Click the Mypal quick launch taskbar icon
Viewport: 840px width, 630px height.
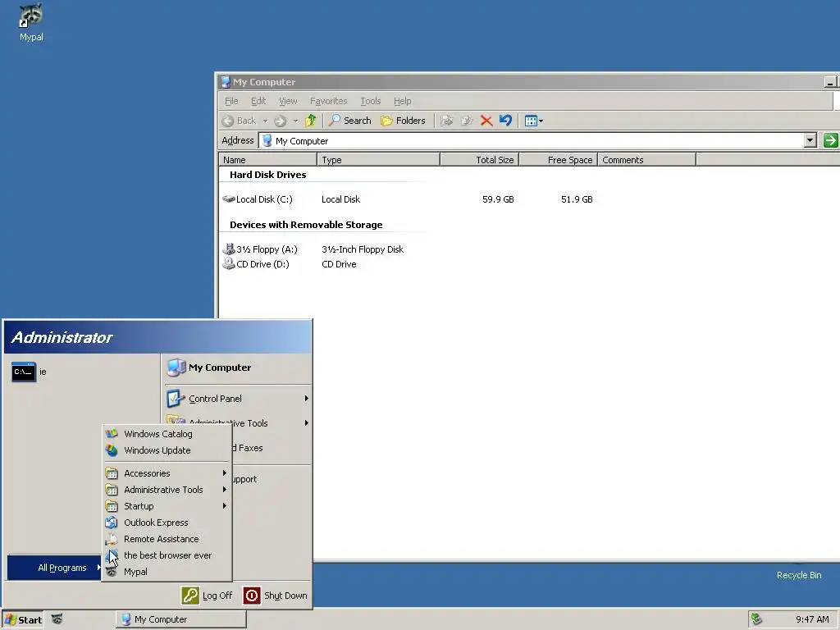[x=57, y=619]
